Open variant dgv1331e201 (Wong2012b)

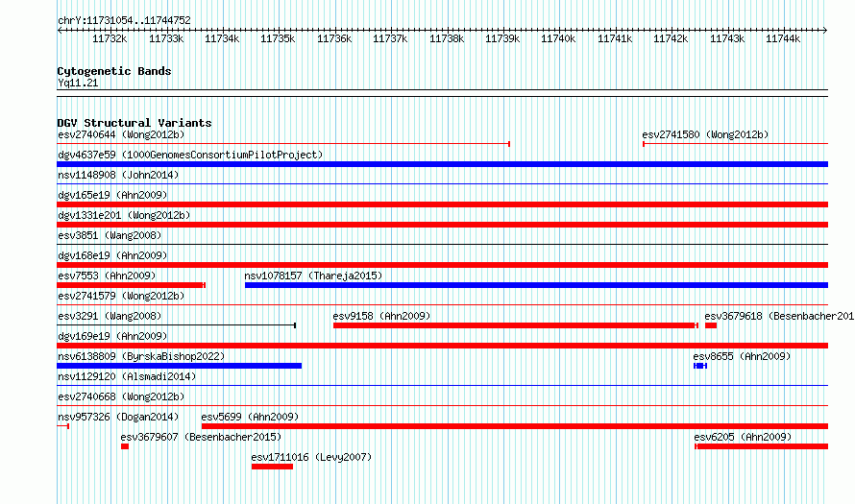[124, 215]
